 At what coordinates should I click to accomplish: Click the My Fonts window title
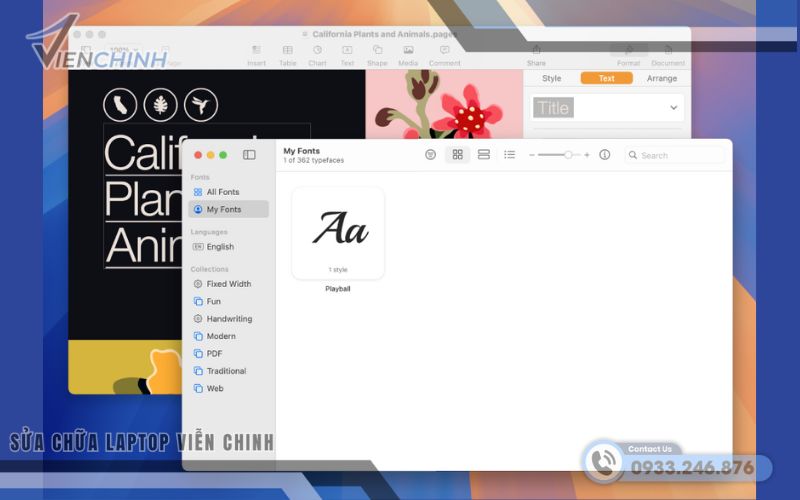tap(302, 151)
